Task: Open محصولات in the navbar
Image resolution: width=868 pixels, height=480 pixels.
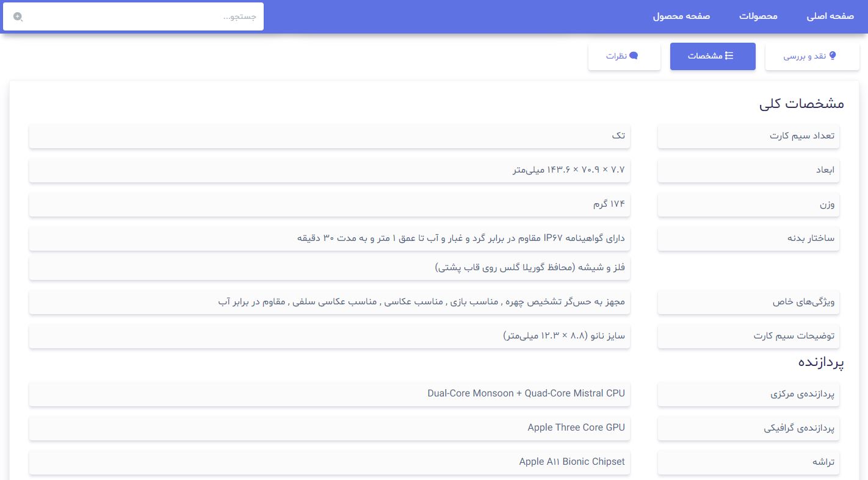Action: click(x=758, y=16)
